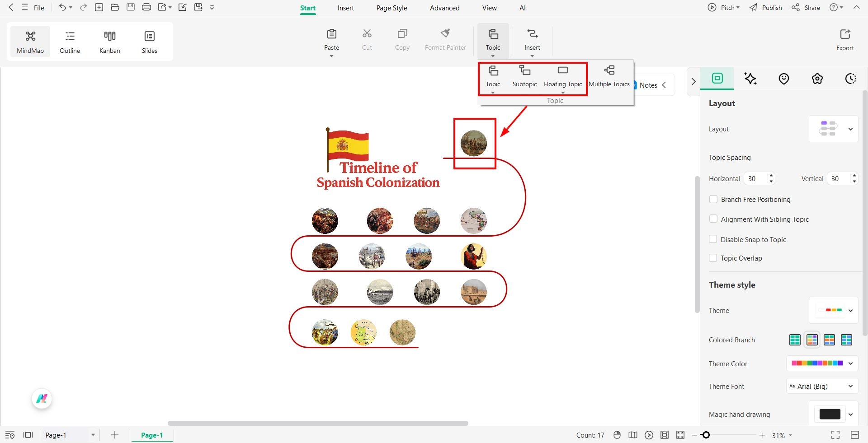Click the Redo arrow icon
The height and width of the screenshot is (443, 868).
pos(83,7)
